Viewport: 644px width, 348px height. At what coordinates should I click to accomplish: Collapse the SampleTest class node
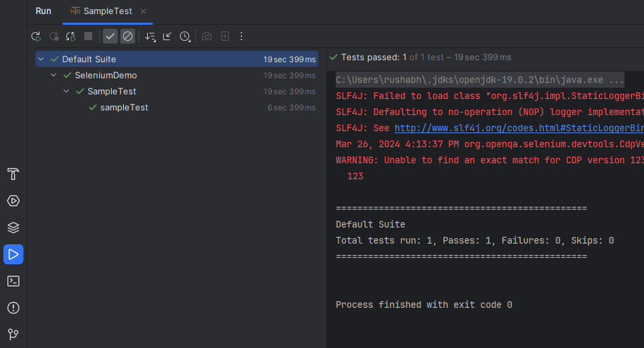click(66, 91)
